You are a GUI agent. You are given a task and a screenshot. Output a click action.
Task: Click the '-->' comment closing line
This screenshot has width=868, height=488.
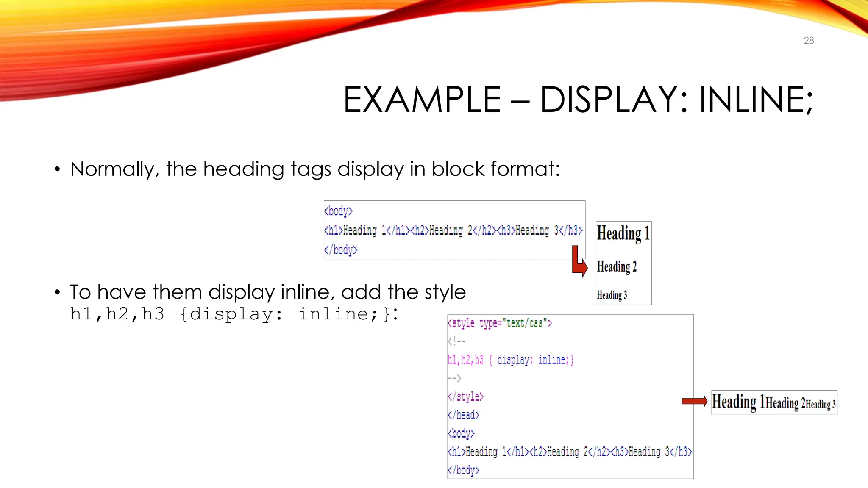(x=454, y=378)
